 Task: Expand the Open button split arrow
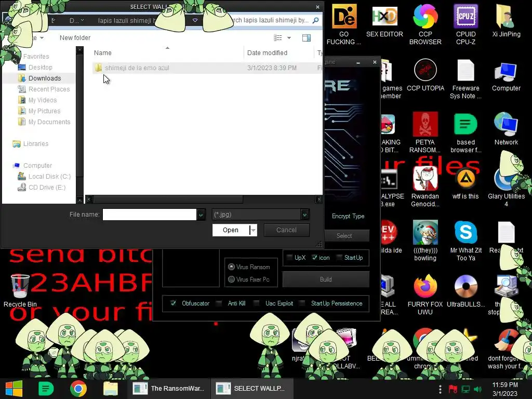(x=253, y=230)
